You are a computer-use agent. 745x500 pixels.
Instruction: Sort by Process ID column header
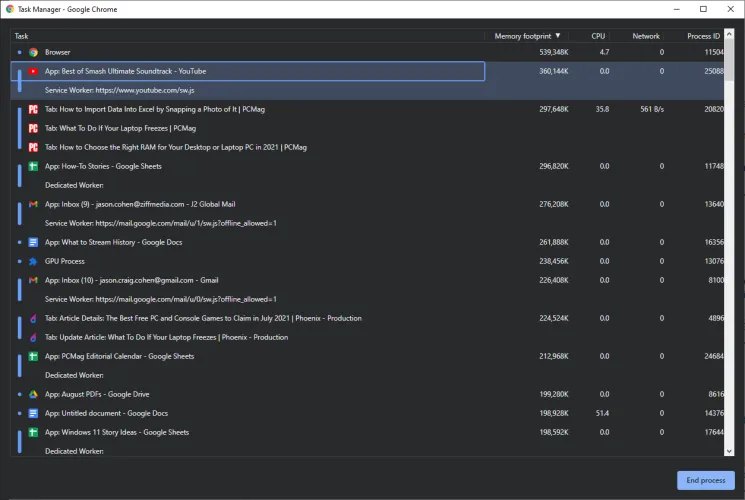point(703,36)
